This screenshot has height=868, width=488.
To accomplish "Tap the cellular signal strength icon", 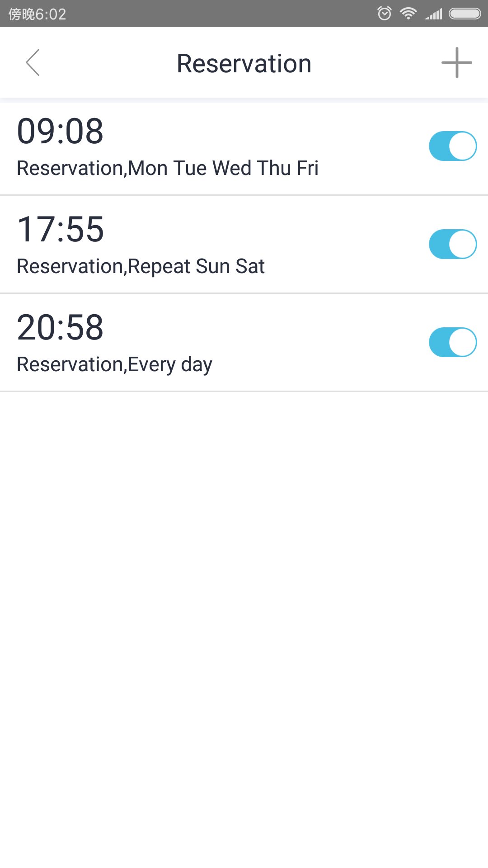I will (x=433, y=14).
